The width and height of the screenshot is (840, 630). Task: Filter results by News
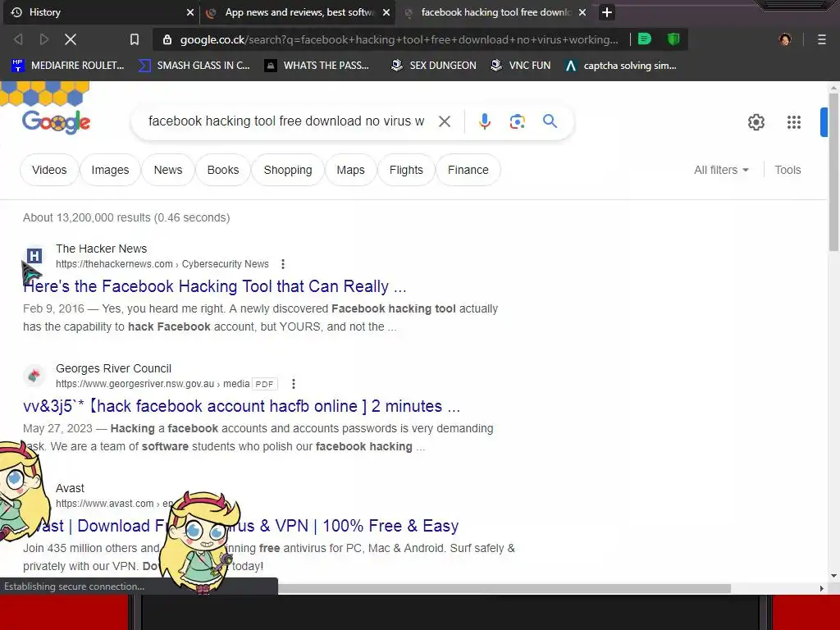pyautogui.click(x=167, y=170)
